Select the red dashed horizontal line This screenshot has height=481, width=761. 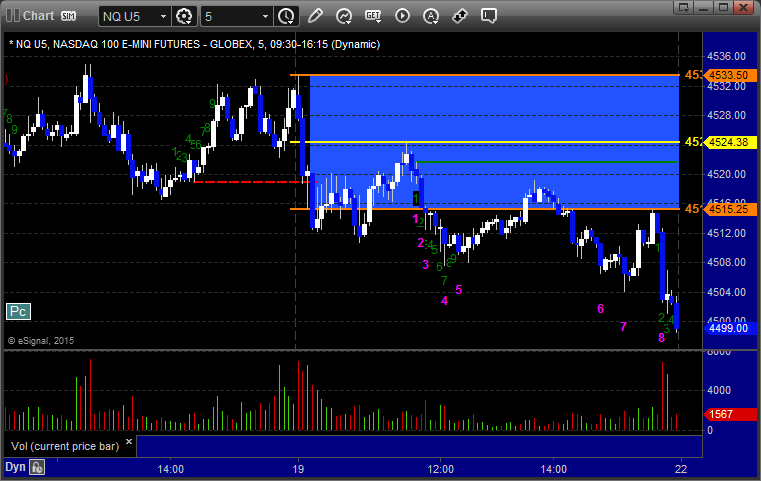click(x=255, y=182)
